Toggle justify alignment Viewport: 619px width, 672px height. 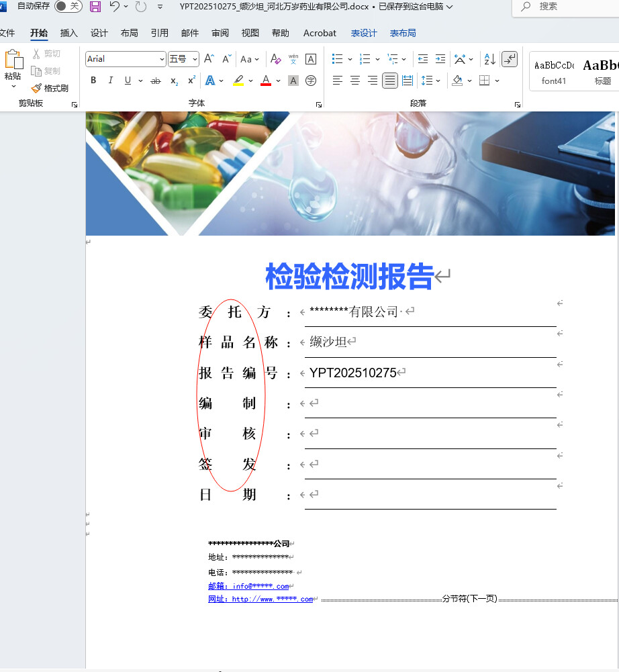pyautogui.click(x=390, y=80)
